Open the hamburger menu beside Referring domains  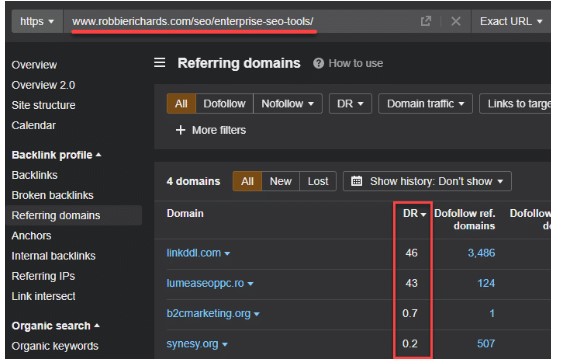[160, 63]
